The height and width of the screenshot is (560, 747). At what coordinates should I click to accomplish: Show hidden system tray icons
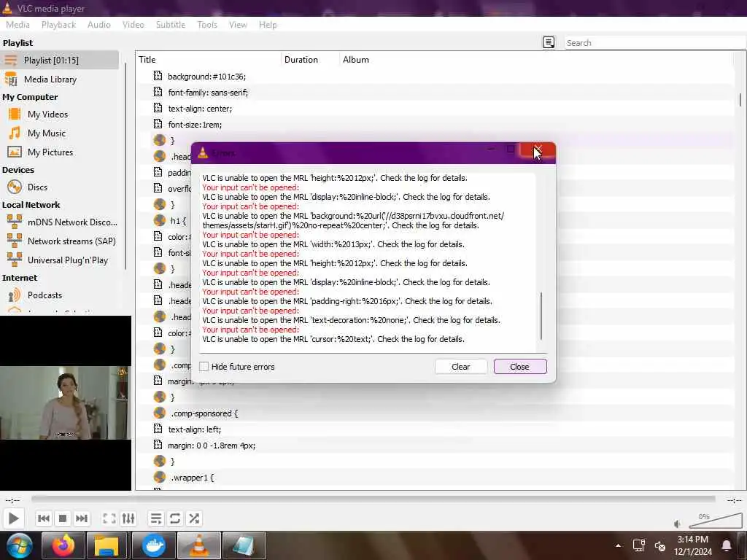point(618,545)
